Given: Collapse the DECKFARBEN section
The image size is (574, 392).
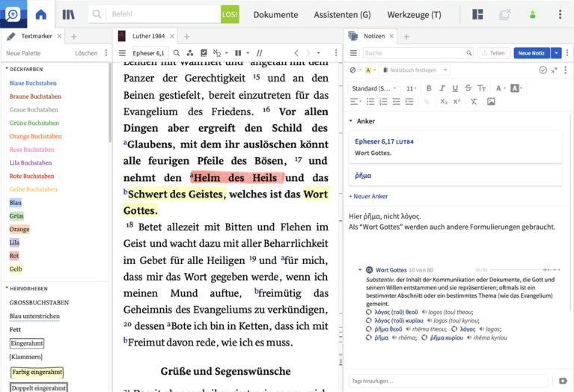Looking at the screenshot, I should pos(7,68).
